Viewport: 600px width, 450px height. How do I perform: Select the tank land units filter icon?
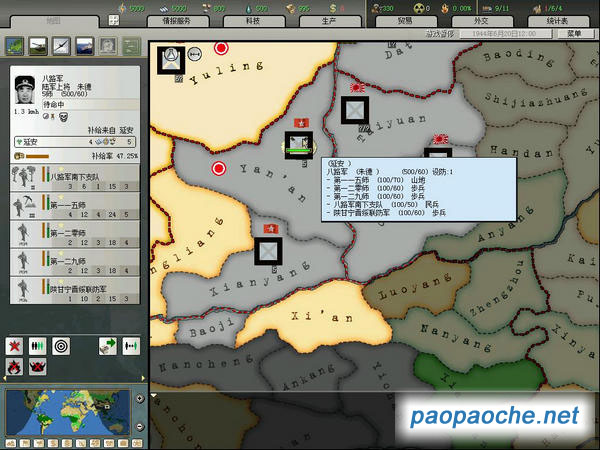tap(38, 46)
